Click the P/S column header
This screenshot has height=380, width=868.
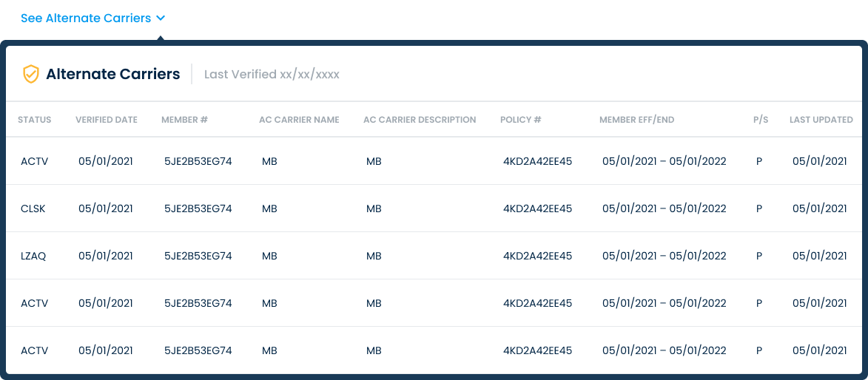click(x=761, y=120)
